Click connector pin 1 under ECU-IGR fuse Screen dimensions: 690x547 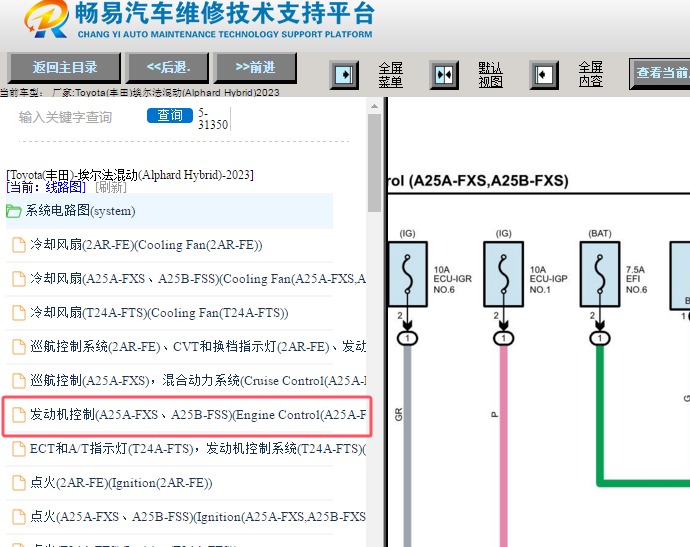407,338
